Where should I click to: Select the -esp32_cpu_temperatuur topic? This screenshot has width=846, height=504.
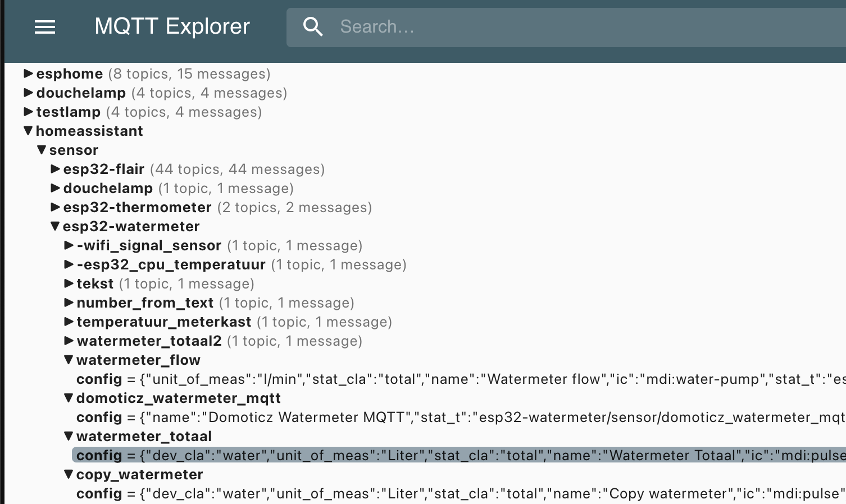tap(171, 264)
